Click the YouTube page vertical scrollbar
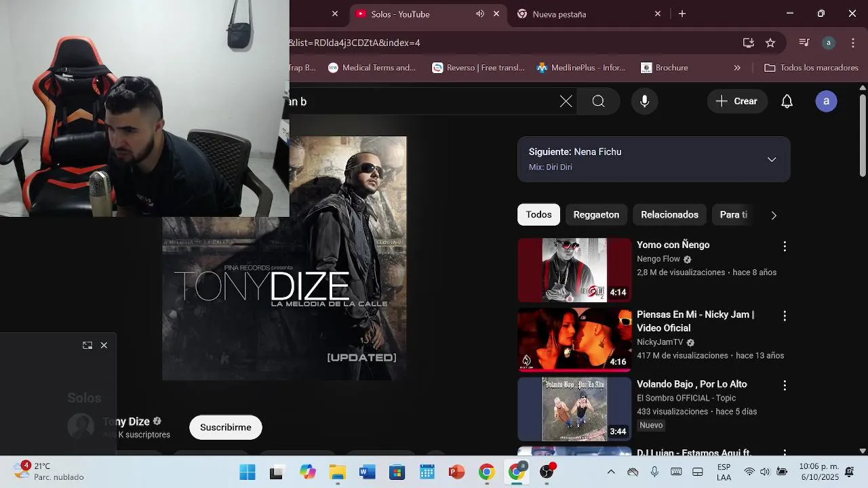 [863, 136]
